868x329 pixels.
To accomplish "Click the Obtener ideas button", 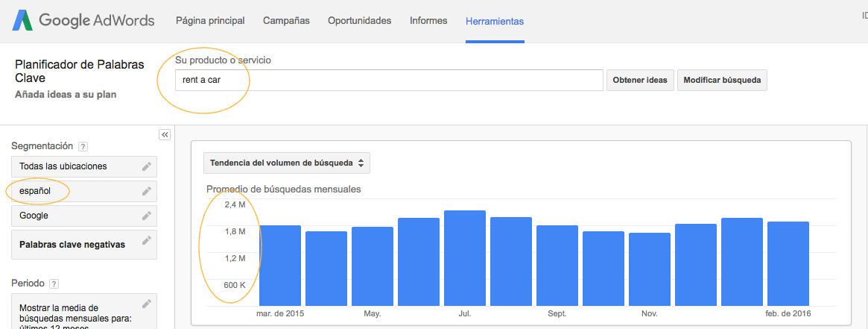I will 639,80.
